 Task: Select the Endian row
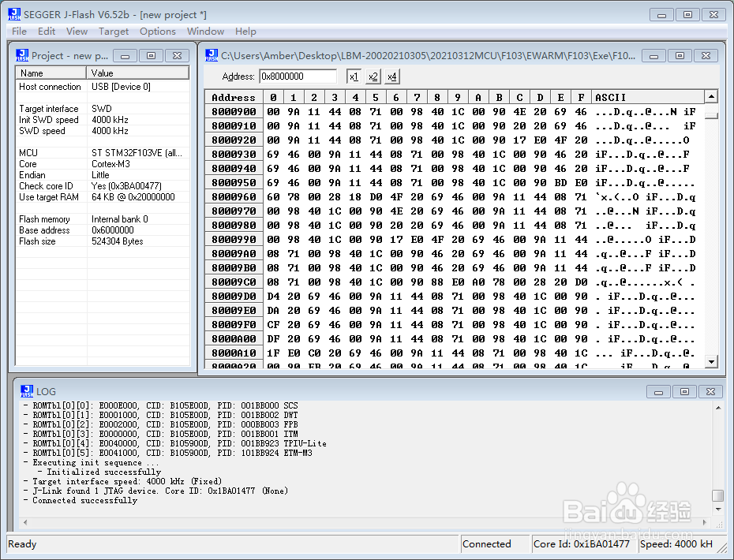pyautogui.click(x=103, y=175)
